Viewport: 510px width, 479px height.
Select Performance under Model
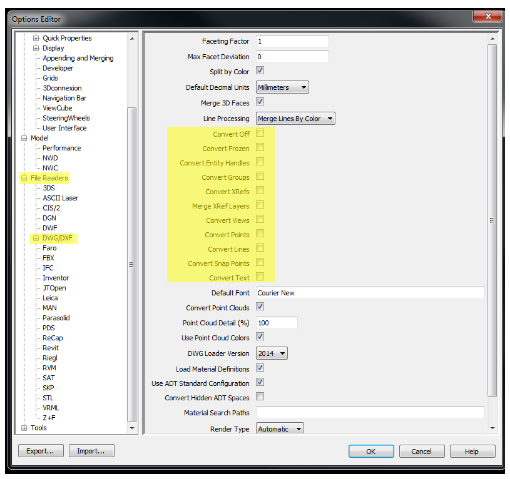62,148
